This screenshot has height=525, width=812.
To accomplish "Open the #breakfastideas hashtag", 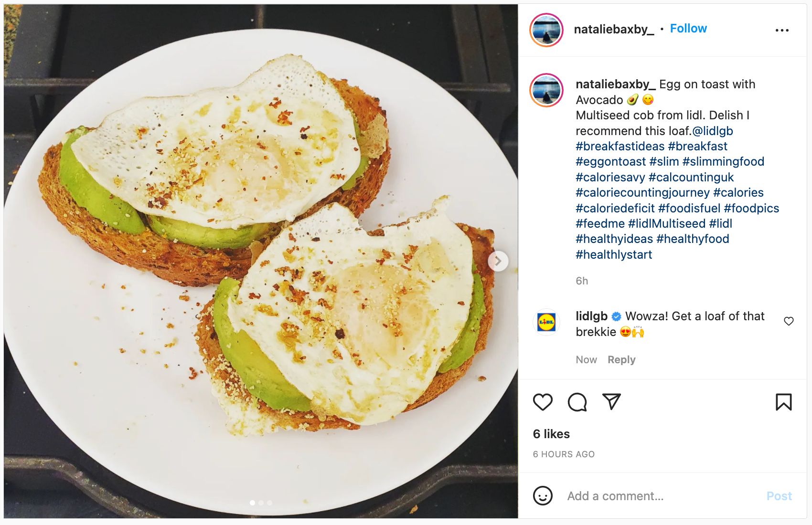I will 620,146.
